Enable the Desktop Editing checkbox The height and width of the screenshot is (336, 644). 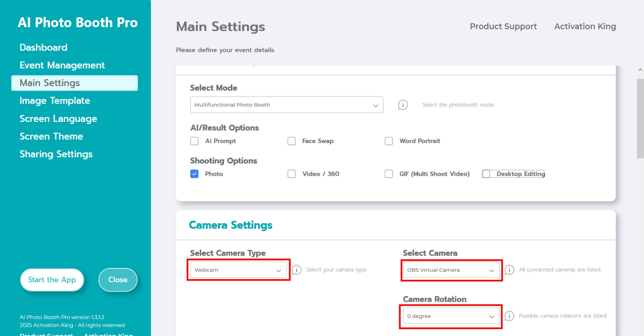click(x=486, y=174)
